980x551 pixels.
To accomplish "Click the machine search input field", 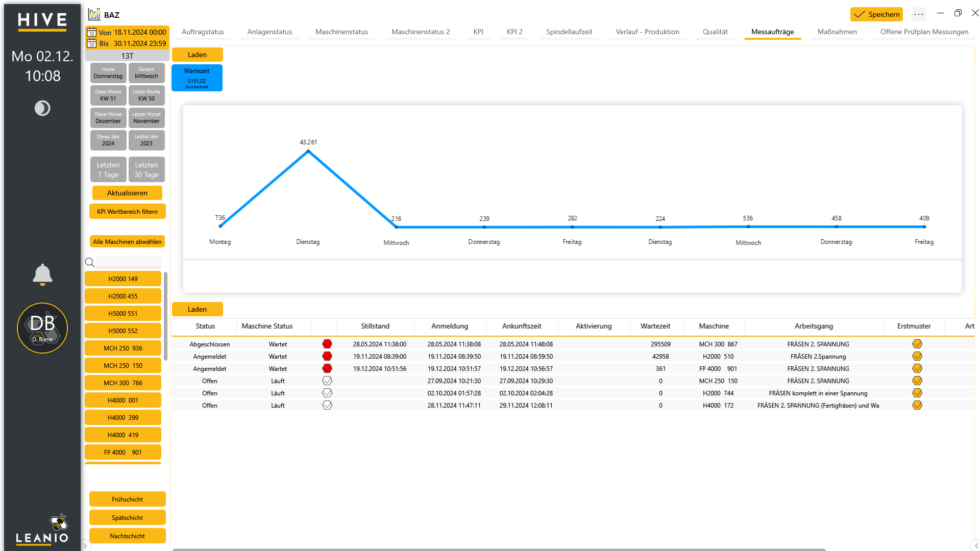I will pyautogui.click(x=128, y=262).
